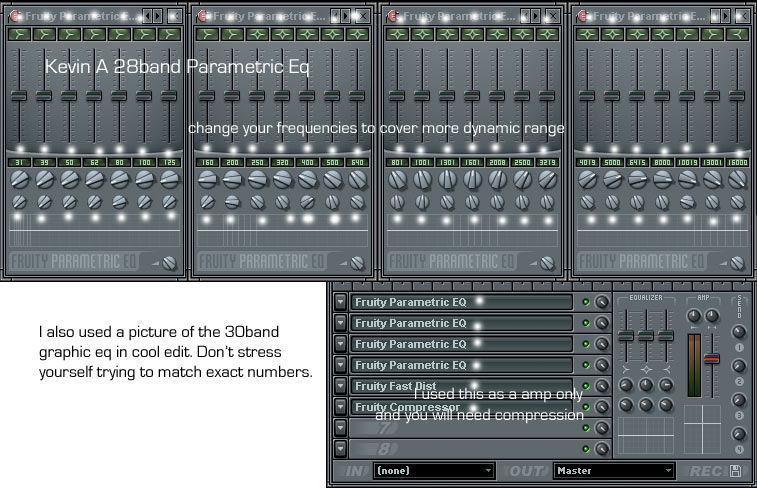The image size is (757, 488).
Task: Click the main level knob in the 4019–16000 EQ window
Action: pyautogui.click(x=737, y=264)
